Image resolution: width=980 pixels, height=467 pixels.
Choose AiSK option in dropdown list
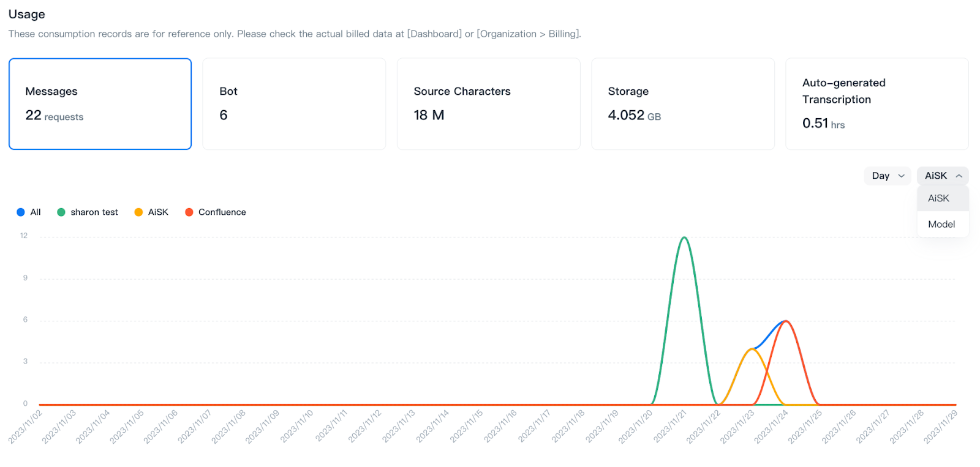(x=938, y=198)
